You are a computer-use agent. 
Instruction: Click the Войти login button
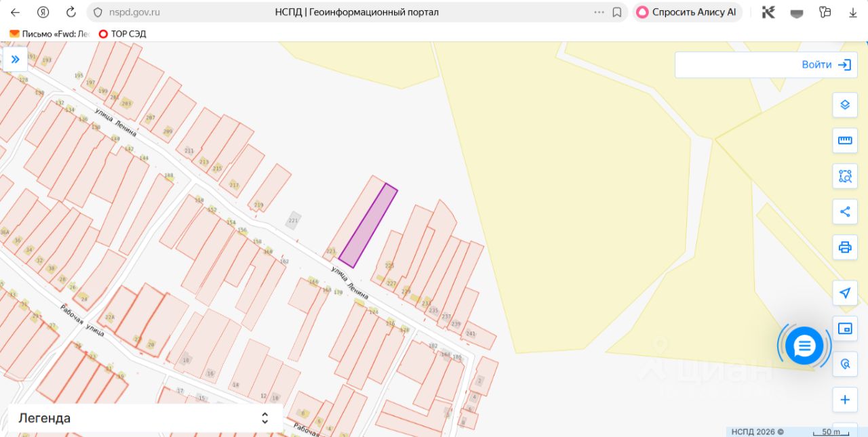click(x=826, y=65)
